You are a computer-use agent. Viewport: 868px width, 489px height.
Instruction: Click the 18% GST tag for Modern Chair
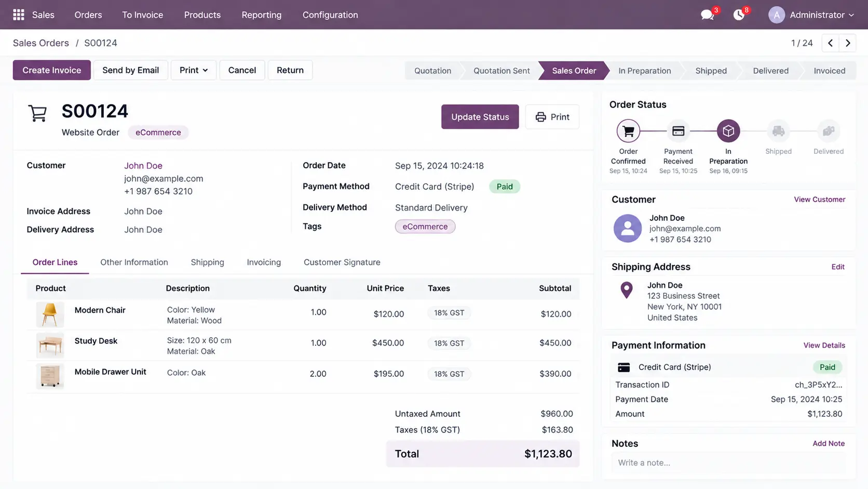click(x=449, y=313)
